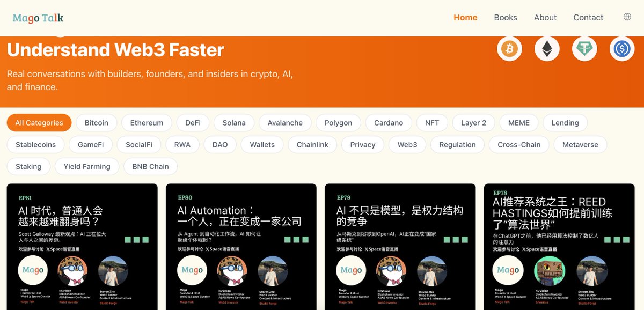Image resolution: width=644 pixels, height=310 pixels.
Task: Select the All Categories filter
Action: (39, 123)
